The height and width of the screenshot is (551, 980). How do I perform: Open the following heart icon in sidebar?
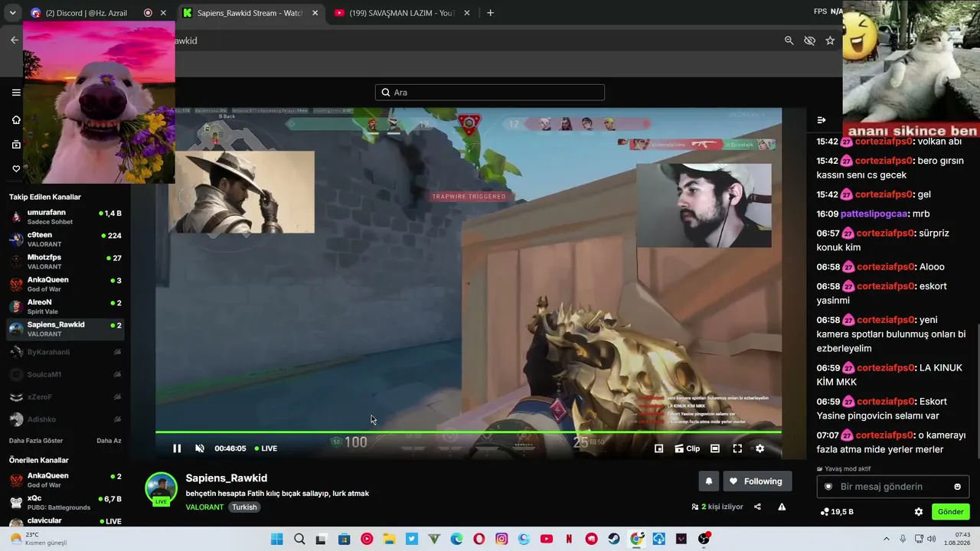click(16, 168)
